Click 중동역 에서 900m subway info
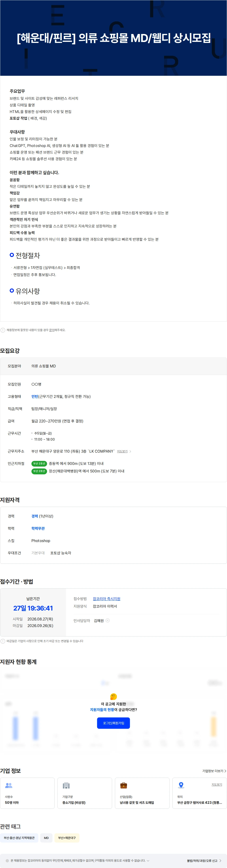 click(x=76, y=463)
